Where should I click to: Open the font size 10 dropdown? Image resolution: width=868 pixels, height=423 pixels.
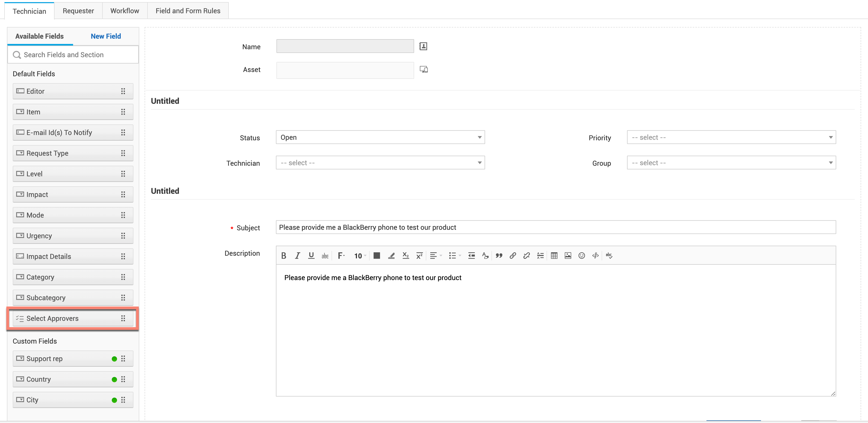(360, 256)
